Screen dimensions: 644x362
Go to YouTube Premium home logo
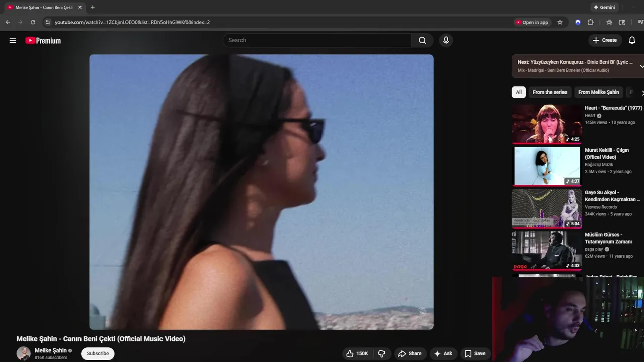[43, 40]
